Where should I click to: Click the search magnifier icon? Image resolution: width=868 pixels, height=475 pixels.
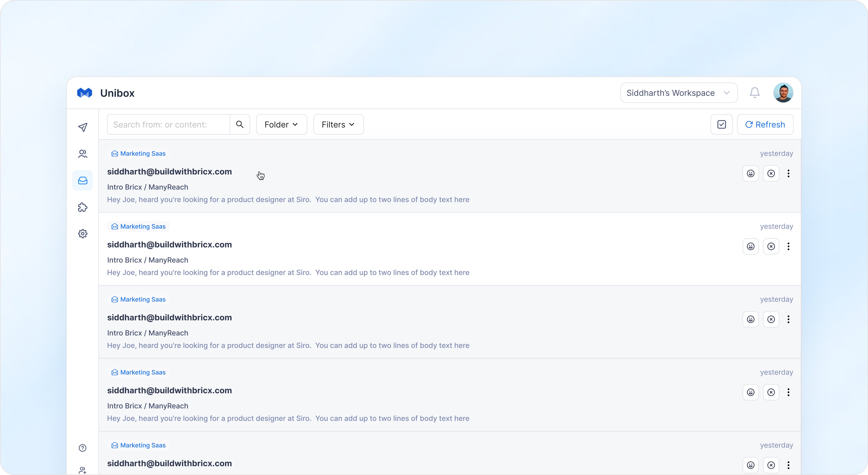[239, 124]
